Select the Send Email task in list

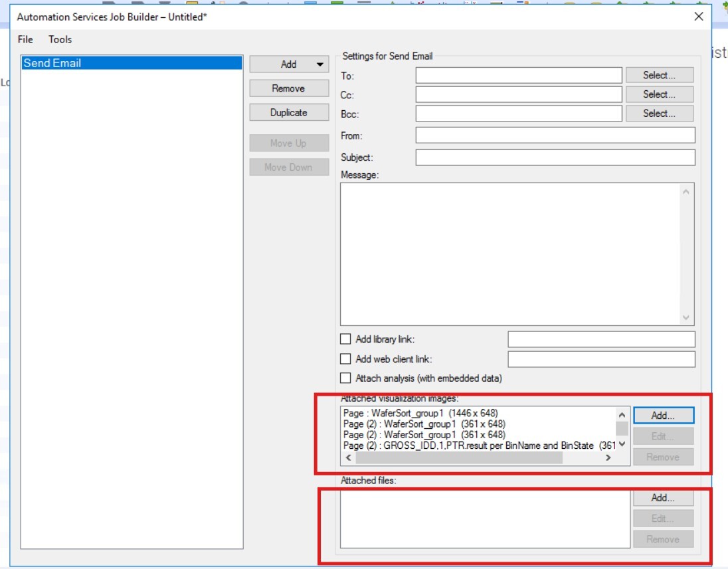tap(132, 63)
